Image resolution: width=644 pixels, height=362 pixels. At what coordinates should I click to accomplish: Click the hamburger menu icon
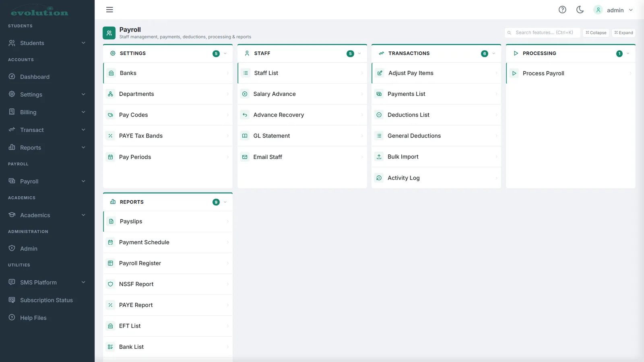click(109, 10)
